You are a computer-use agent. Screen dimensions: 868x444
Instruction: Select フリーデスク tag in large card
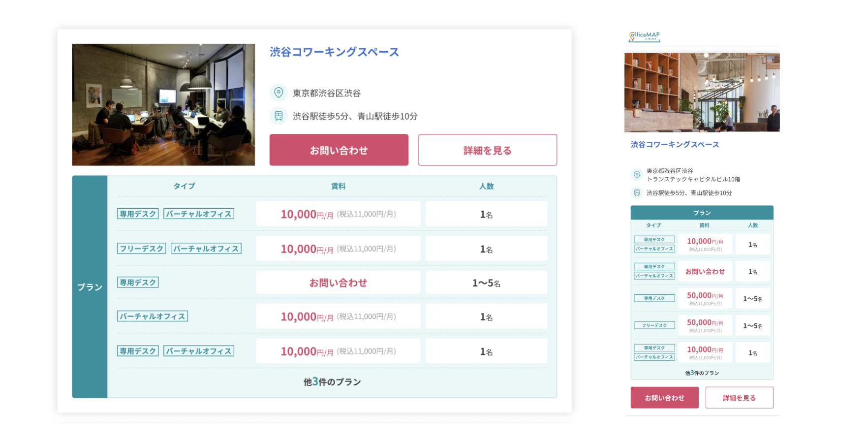coord(142,249)
